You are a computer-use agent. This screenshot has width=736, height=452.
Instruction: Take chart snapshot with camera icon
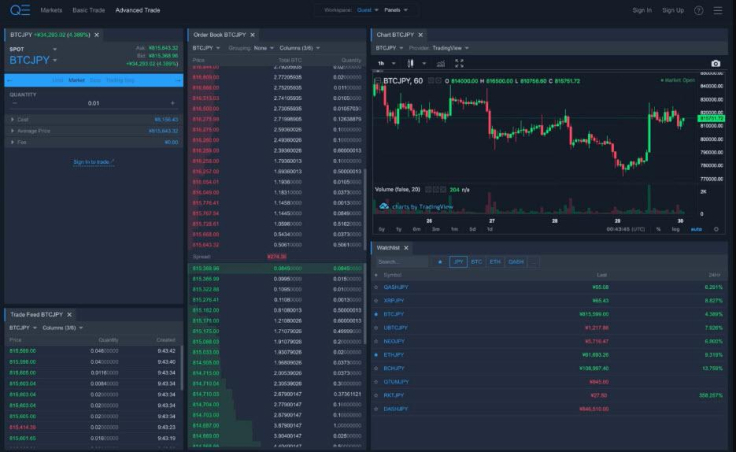pyautogui.click(x=715, y=63)
